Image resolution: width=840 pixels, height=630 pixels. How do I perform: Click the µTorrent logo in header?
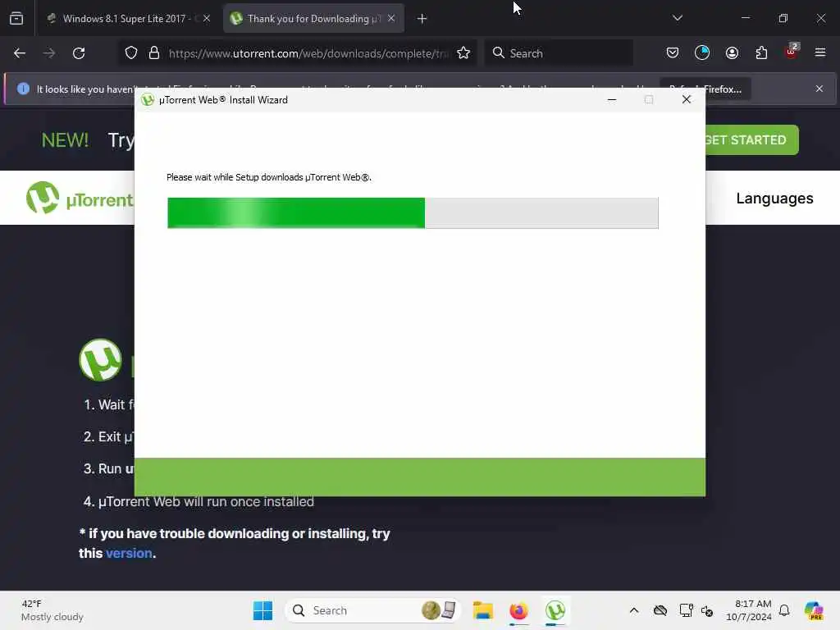80,199
